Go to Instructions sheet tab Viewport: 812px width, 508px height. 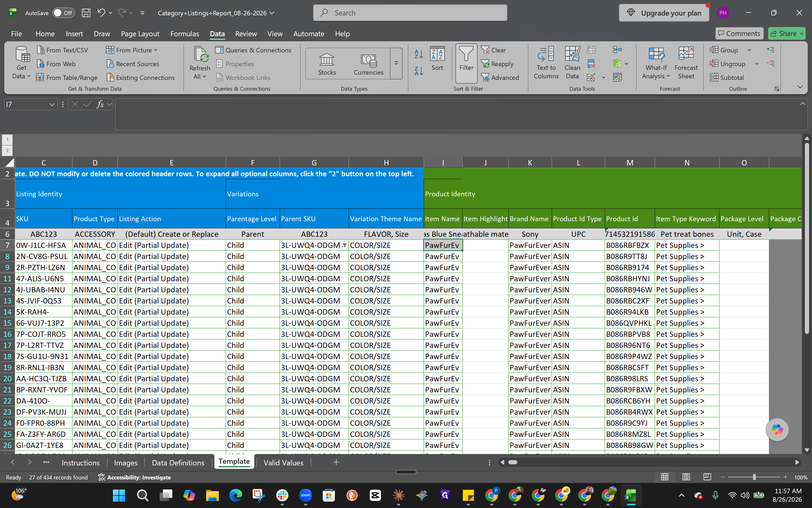click(x=81, y=463)
